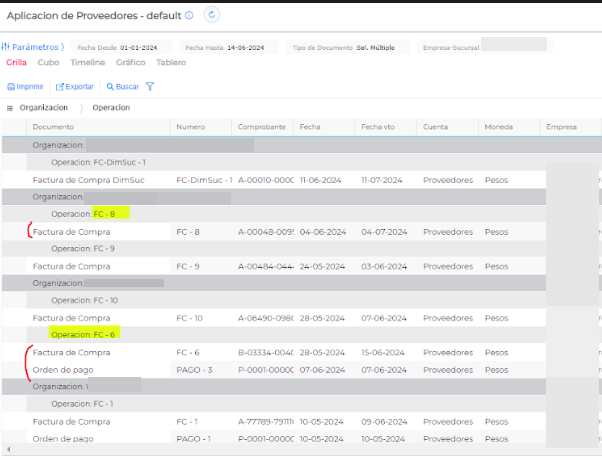This screenshot has width=602, height=456.
Task: Click the Organizacion grouping breadcrumb
Action: point(44,107)
